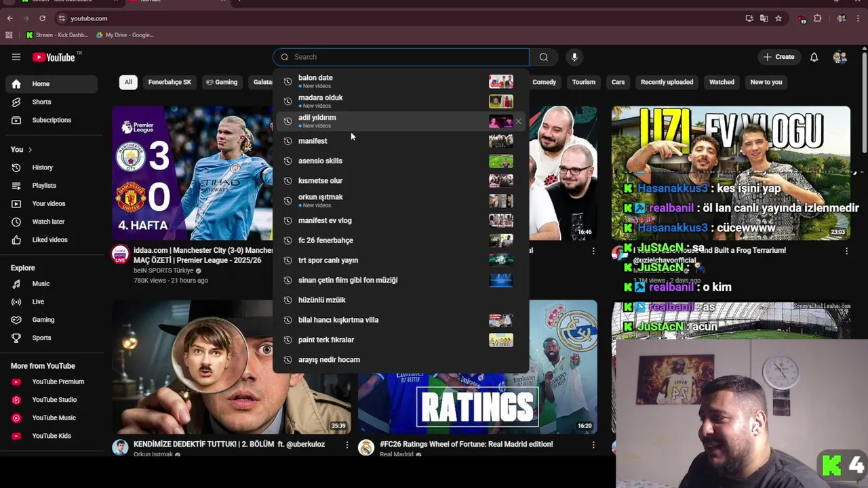The image size is (868, 488).
Task: Start voice search with the microphone icon
Action: (x=574, y=57)
